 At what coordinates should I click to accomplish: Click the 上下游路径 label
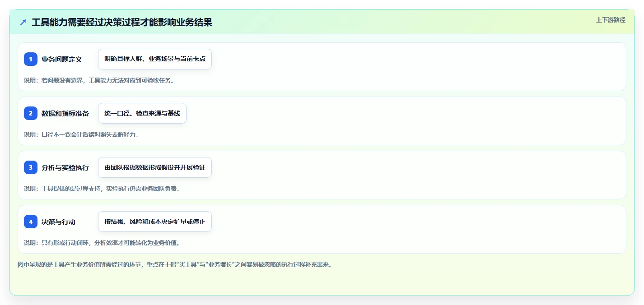(611, 20)
